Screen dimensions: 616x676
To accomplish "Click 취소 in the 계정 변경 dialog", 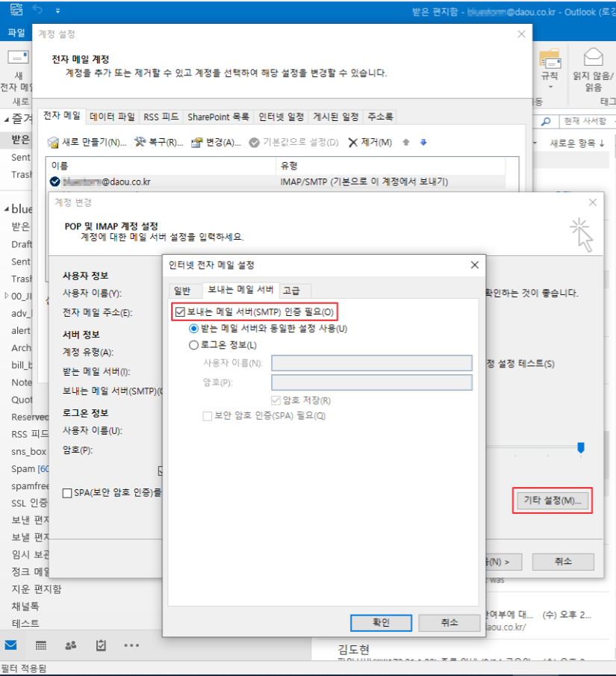I will 563,561.
